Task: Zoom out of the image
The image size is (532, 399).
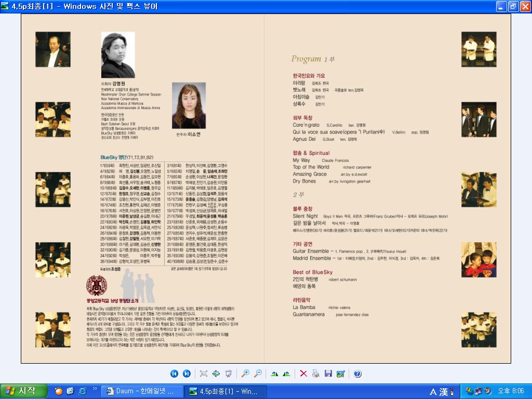Action: tap(258, 374)
